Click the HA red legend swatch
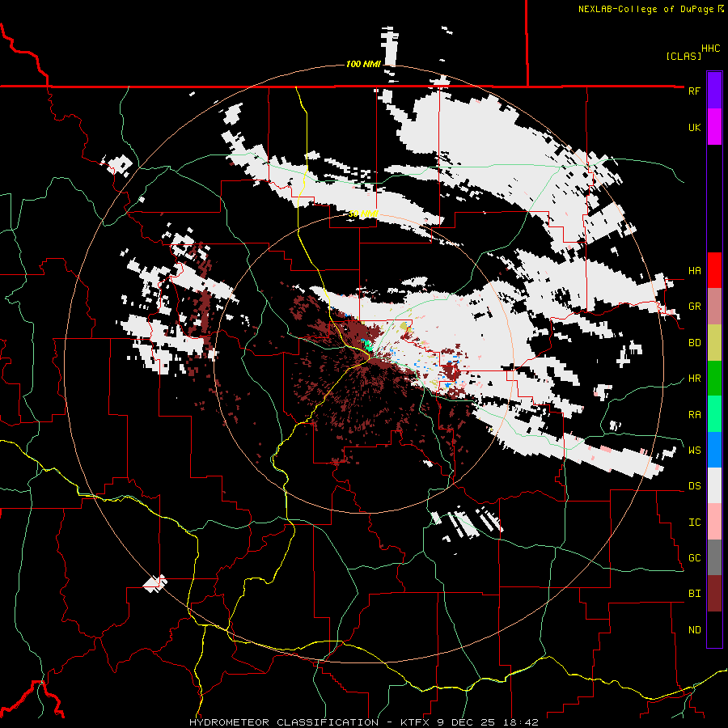The image size is (728, 728). click(x=714, y=270)
